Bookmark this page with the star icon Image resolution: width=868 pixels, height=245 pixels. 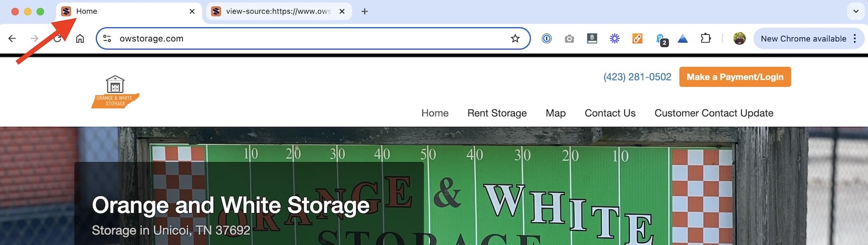coord(515,38)
